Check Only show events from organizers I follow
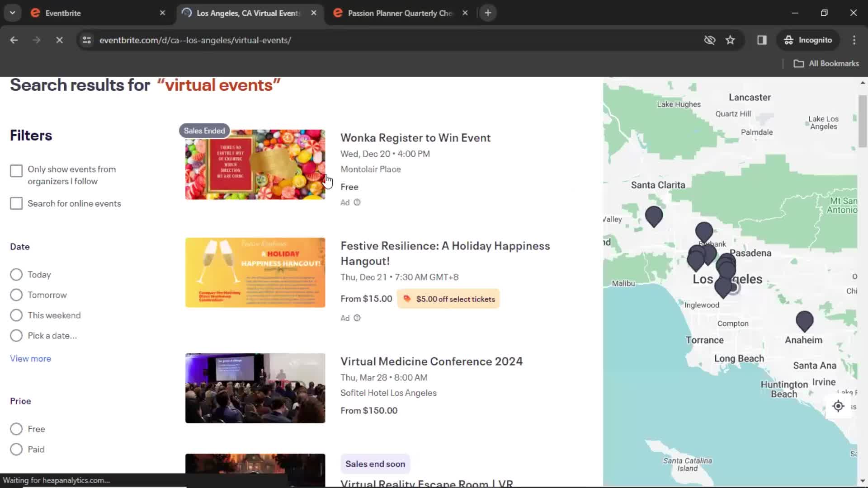 point(16,171)
